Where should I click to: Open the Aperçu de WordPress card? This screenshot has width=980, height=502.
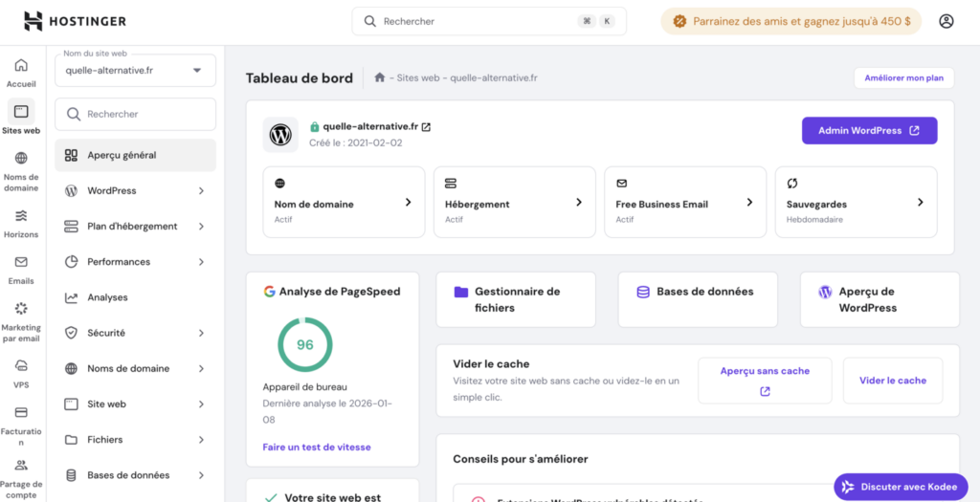pyautogui.click(x=880, y=299)
